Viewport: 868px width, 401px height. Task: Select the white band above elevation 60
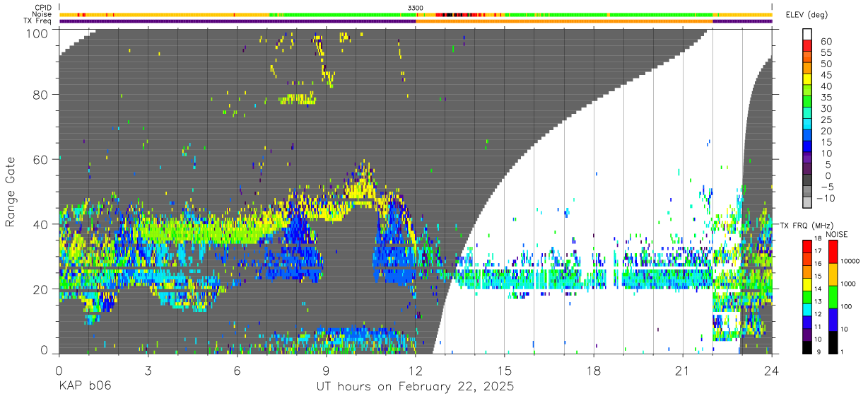coord(807,35)
